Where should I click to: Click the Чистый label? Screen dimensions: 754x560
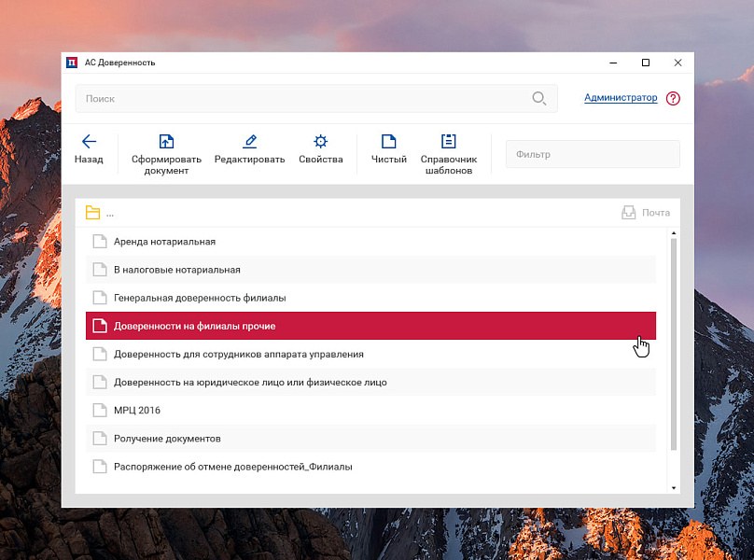pos(388,160)
